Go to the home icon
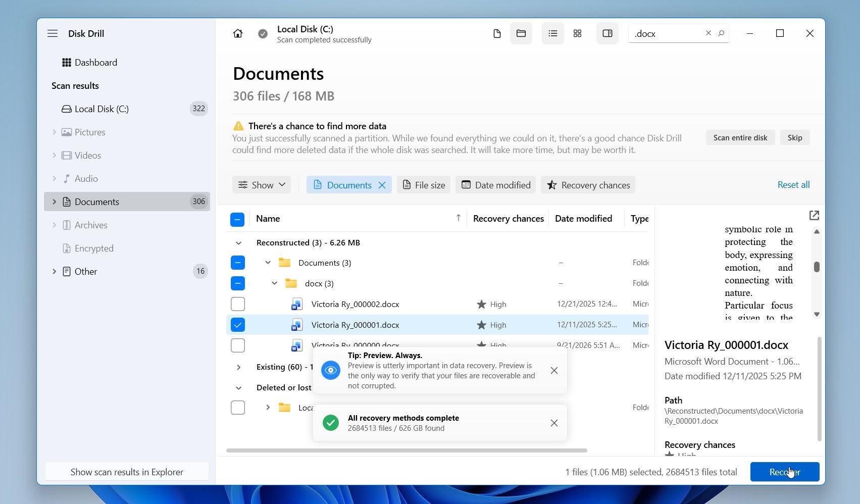The width and height of the screenshot is (860, 504). pyautogui.click(x=238, y=33)
